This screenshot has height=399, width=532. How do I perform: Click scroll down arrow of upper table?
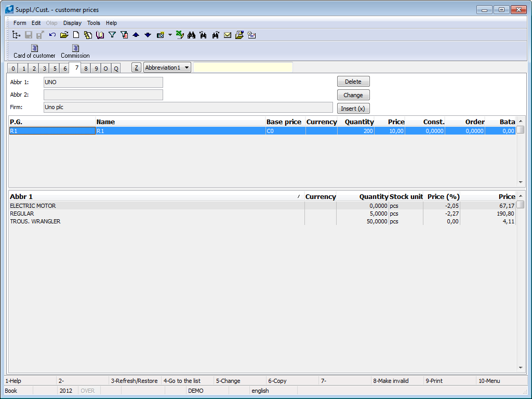click(521, 182)
